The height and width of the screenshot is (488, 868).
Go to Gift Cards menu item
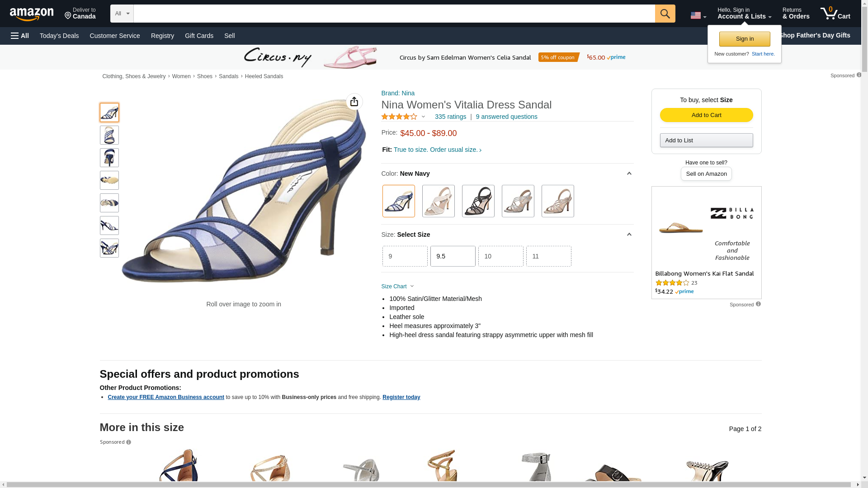[199, 36]
